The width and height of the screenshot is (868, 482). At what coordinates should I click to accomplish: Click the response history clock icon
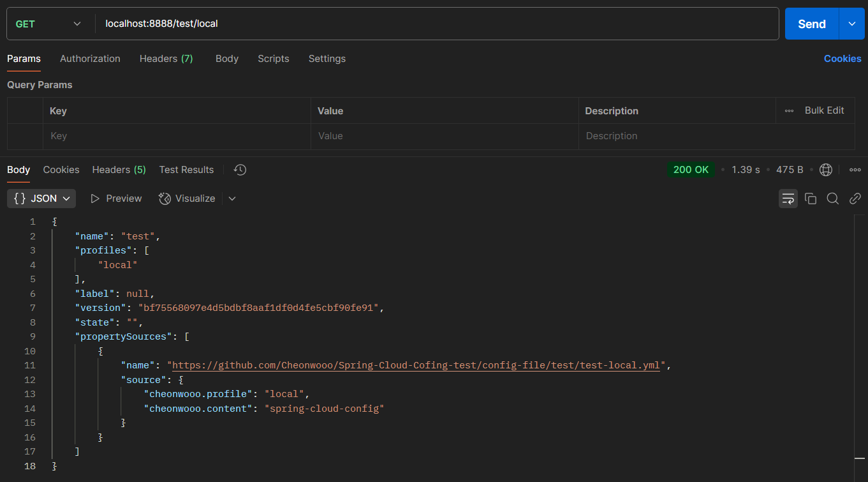[240, 170]
